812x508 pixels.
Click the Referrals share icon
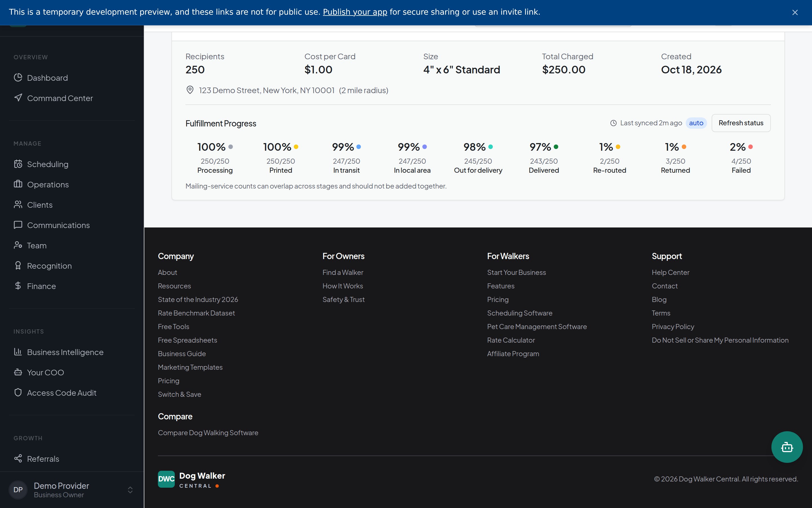[18, 459]
